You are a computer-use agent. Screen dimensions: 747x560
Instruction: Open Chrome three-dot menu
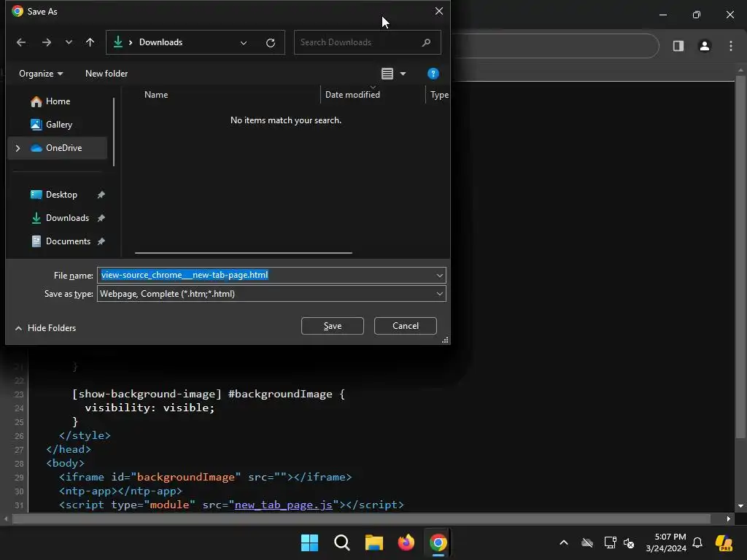point(731,46)
